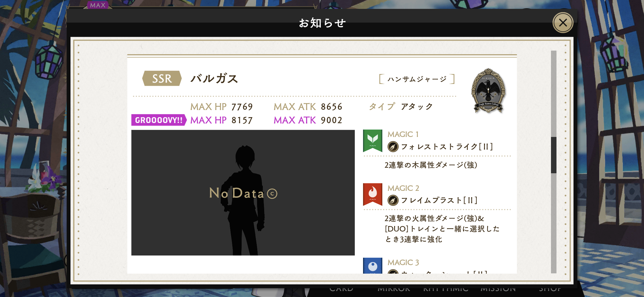This screenshot has width=644, height=297.
Task: Click the ハンサムジャージ card title
Action: pyautogui.click(x=417, y=79)
